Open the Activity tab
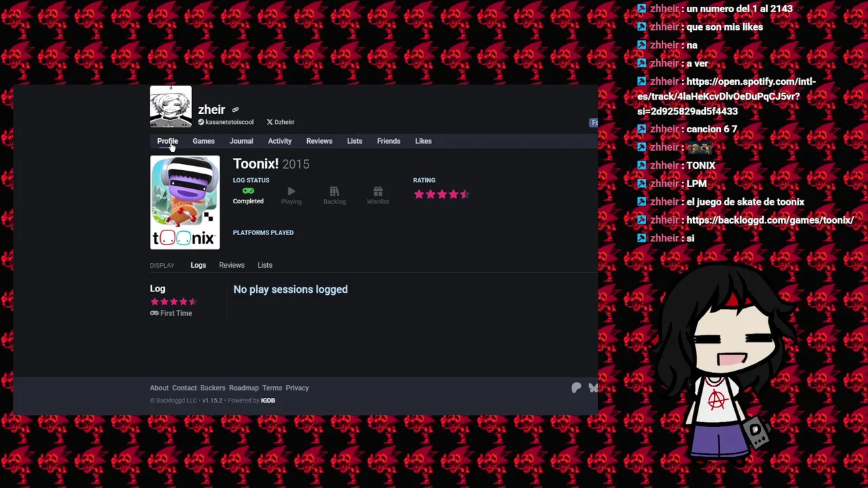 pos(279,141)
